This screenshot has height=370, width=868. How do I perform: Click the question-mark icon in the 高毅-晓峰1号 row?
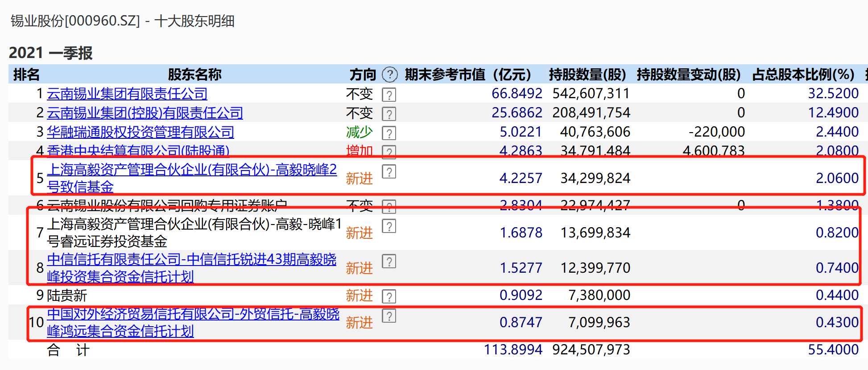(389, 226)
